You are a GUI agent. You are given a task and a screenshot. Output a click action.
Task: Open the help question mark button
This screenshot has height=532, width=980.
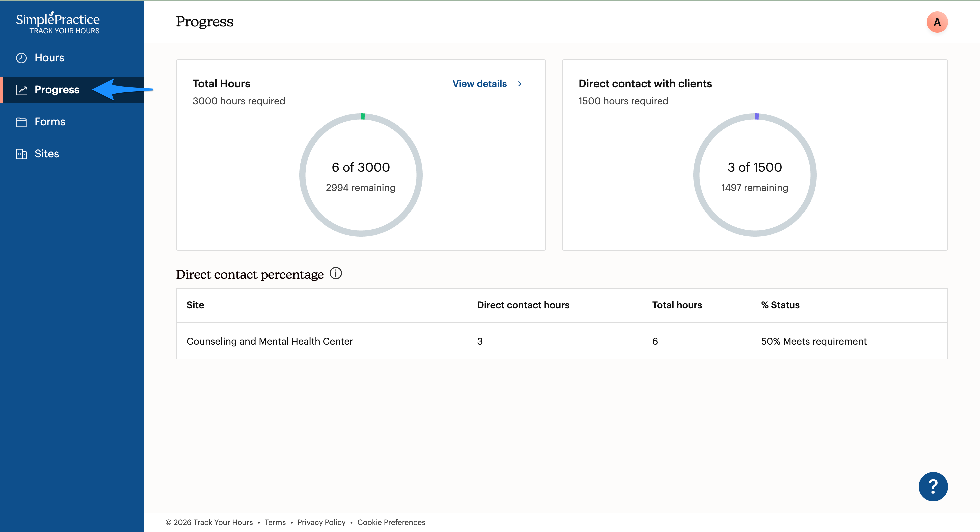point(933,486)
